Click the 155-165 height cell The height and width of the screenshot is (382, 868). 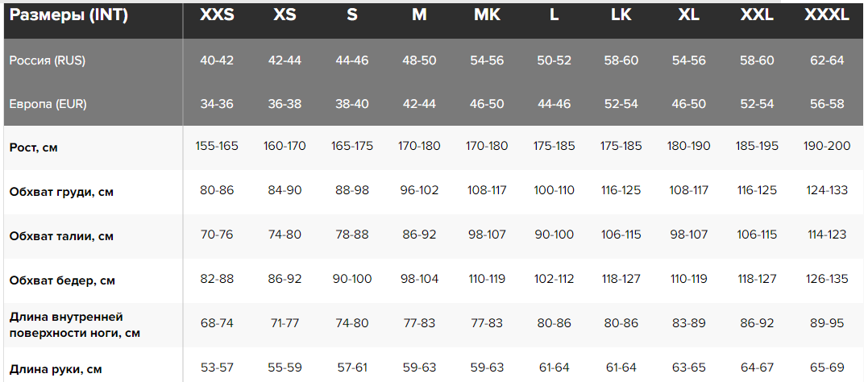tap(217, 146)
